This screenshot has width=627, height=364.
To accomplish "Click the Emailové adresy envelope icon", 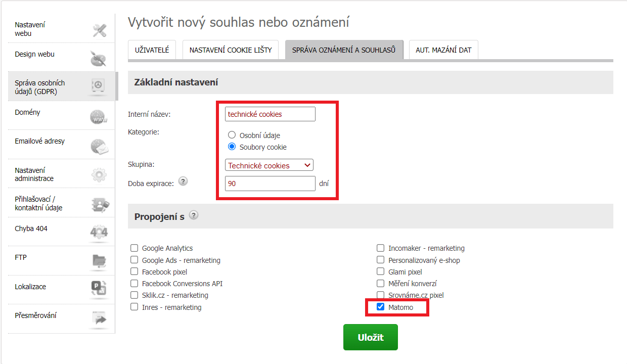I will point(99,147).
